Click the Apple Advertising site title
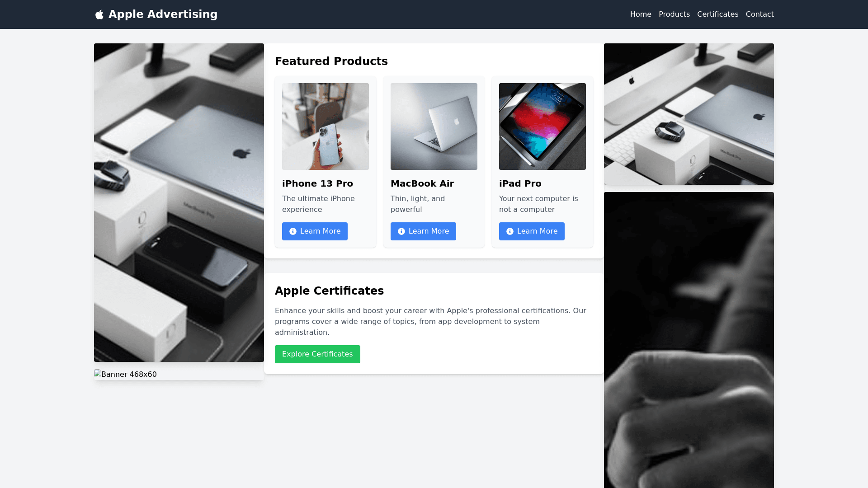Viewport: 868px width, 488px height. click(163, 14)
